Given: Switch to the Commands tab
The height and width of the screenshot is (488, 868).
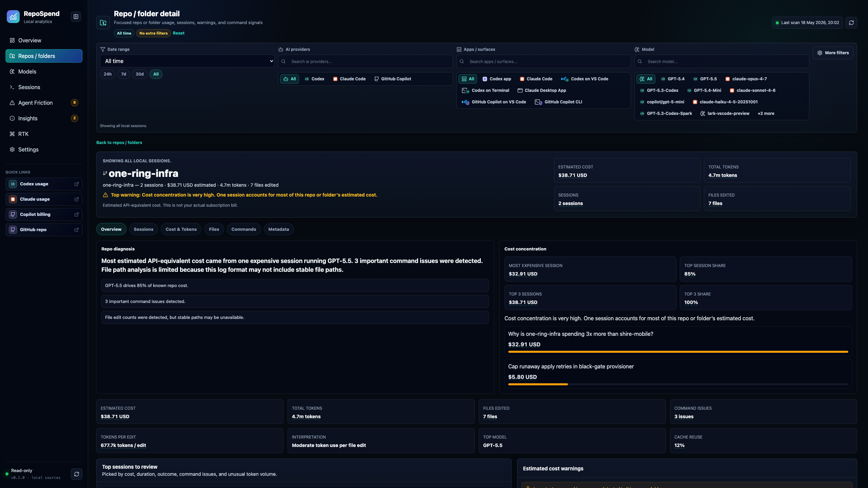Looking at the screenshot, I should click(x=244, y=229).
